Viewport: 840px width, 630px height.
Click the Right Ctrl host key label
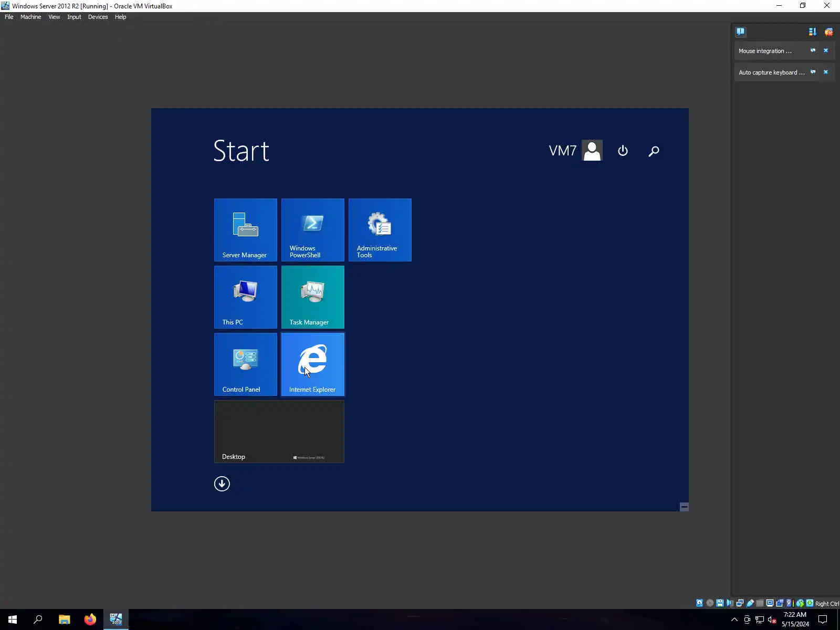[x=827, y=604]
